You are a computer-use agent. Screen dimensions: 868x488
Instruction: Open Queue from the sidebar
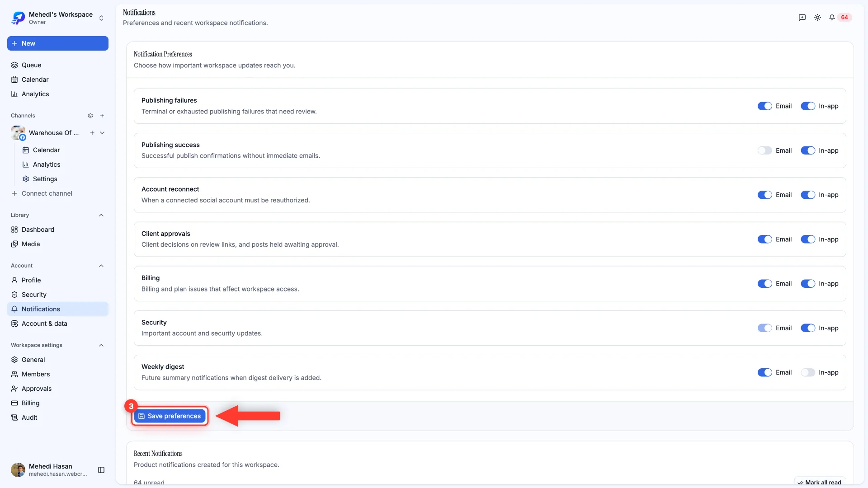pos(58,65)
